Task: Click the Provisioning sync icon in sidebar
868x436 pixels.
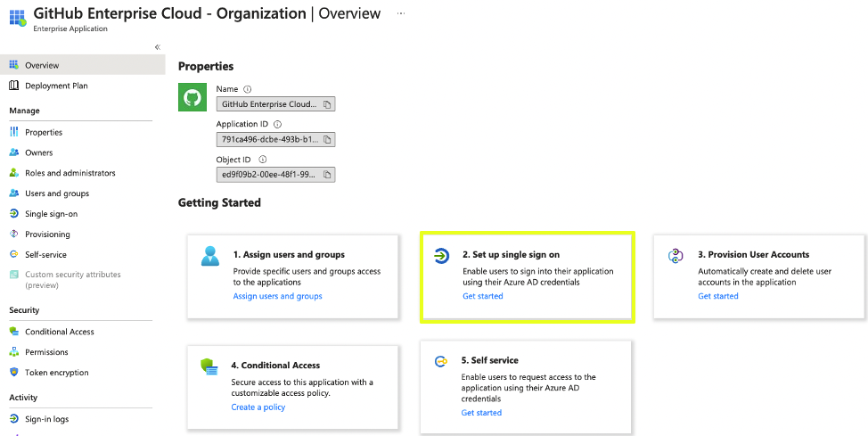Action: pos(14,234)
